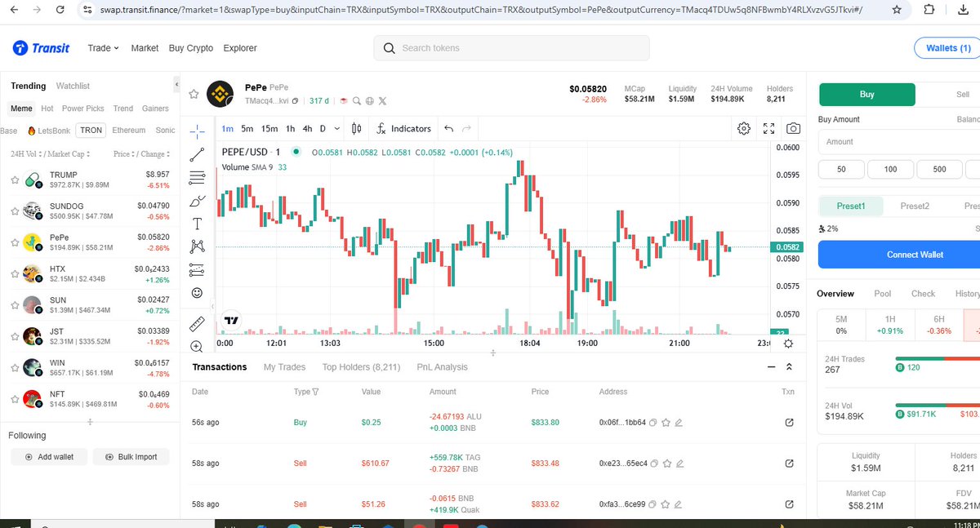
Task: Expand the daily timeframe dropdown chevron
Action: click(x=337, y=128)
